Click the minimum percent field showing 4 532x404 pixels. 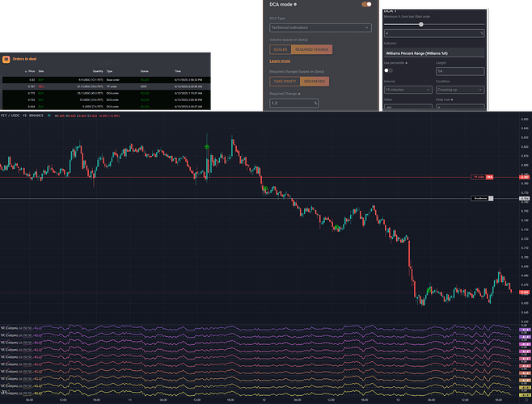pyautogui.click(x=434, y=33)
